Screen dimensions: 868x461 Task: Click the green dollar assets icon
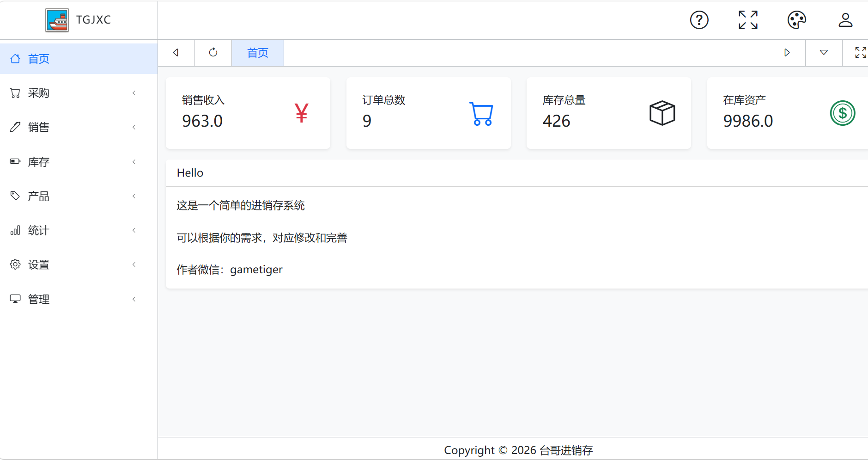[x=843, y=113]
